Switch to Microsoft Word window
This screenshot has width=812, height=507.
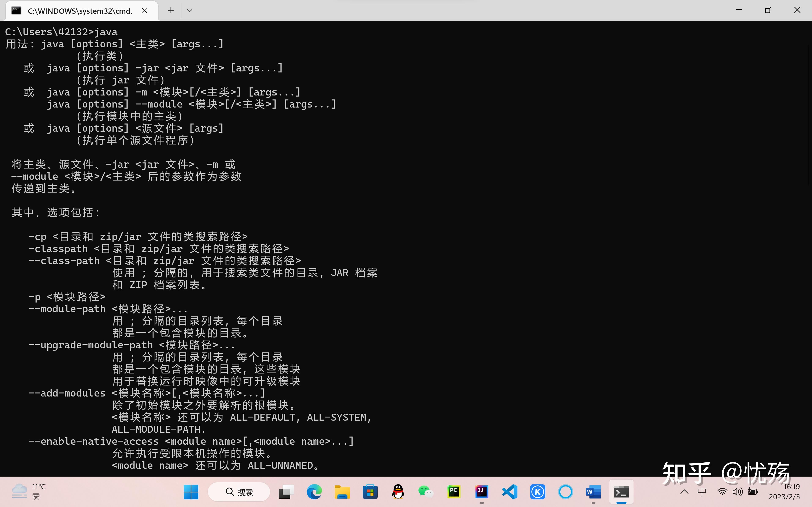pyautogui.click(x=593, y=492)
